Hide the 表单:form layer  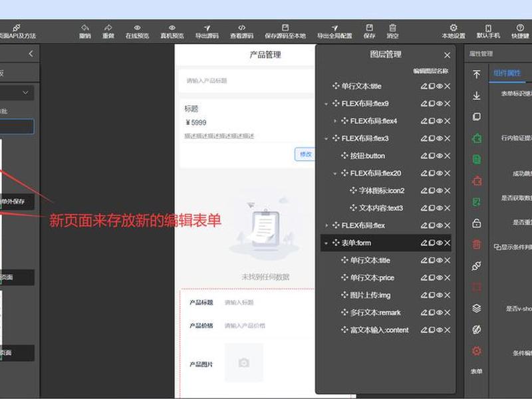point(440,243)
